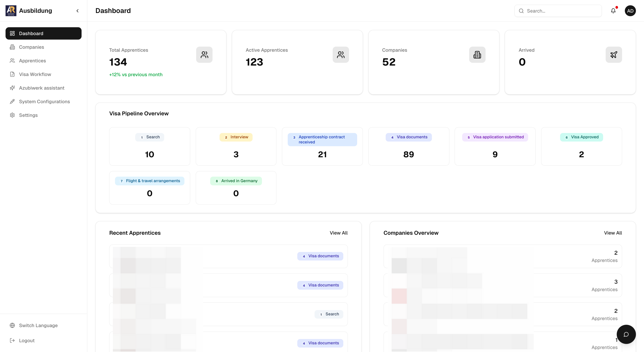Click the Visa Workflow document-check icon
Image resolution: width=644 pixels, height=352 pixels.
point(12,74)
